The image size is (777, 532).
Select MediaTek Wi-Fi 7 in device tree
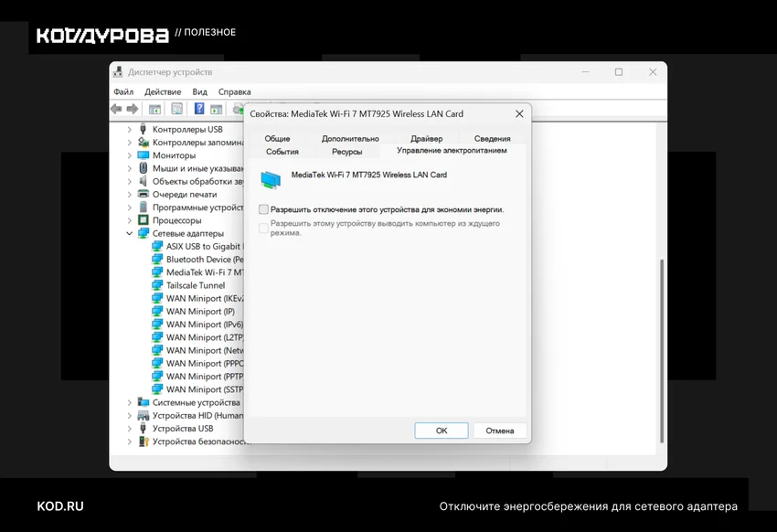[205, 272]
